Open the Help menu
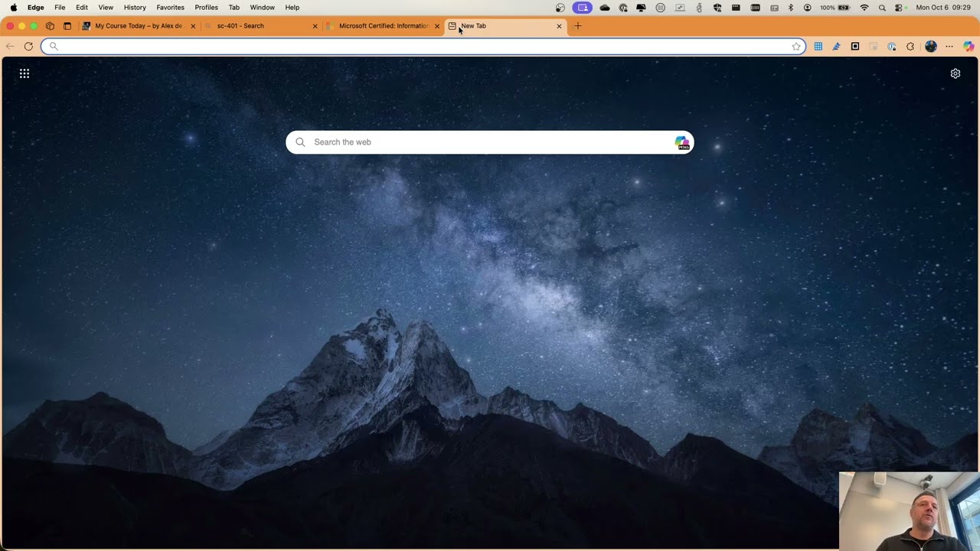Viewport: 980px width, 551px height. 292,8
